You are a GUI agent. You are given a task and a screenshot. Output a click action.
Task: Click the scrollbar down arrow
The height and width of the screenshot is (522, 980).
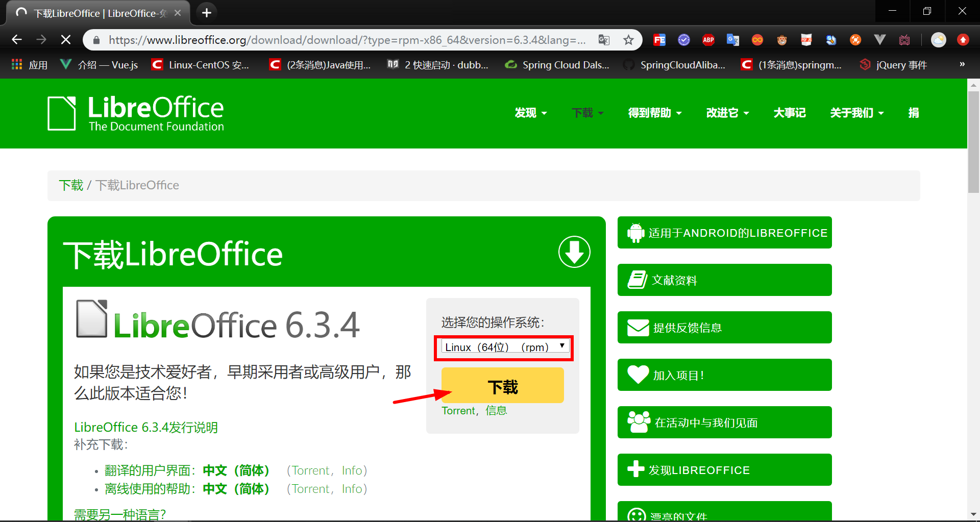coord(973,514)
